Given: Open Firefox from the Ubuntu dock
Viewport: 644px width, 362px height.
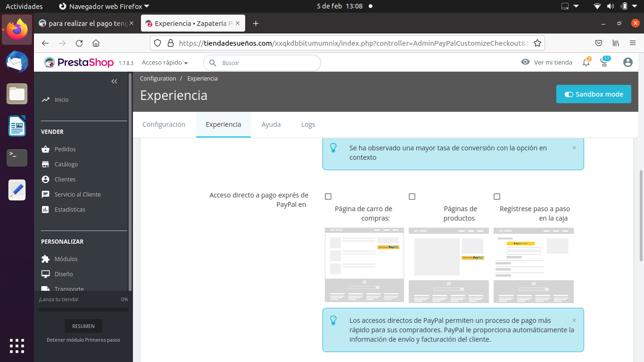Looking at the screenshot, I should coord(17,29).
